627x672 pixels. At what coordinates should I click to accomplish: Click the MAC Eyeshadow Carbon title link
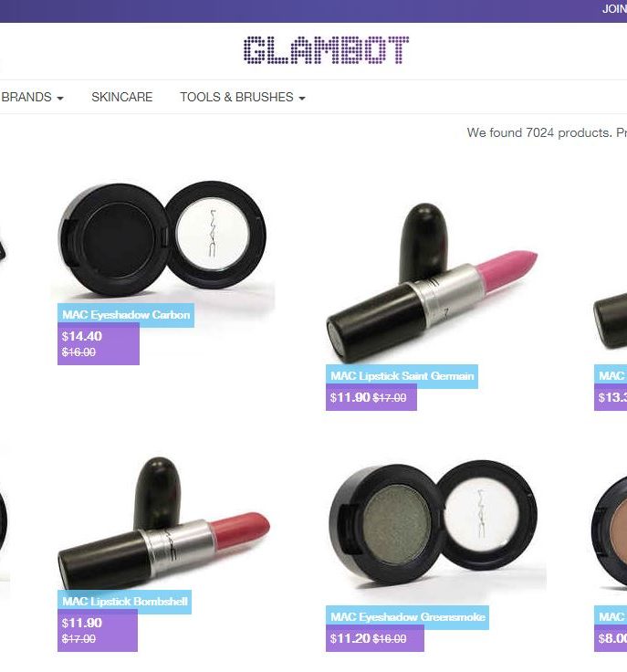coord(126,315)
